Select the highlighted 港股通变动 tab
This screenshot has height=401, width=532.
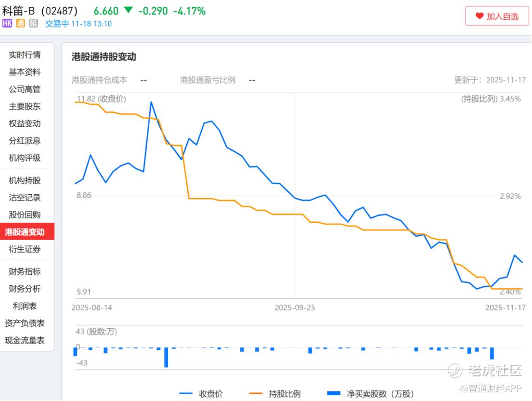coord(25,232)
